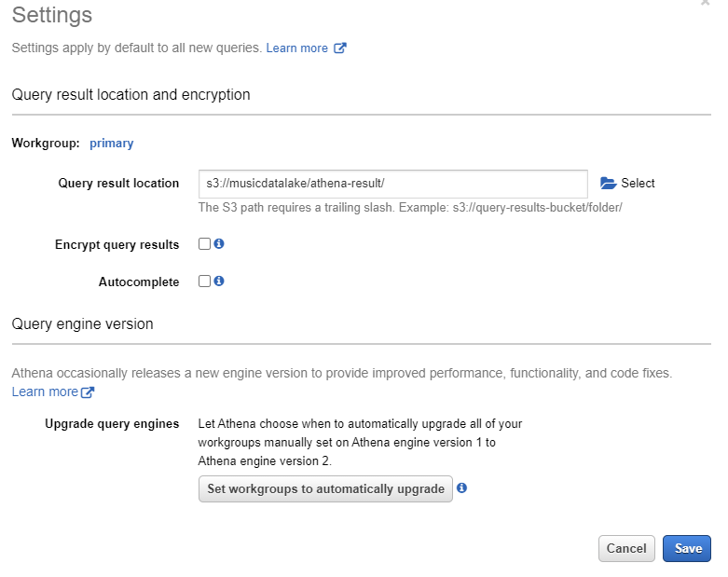
Task: Enable the Encrypt query results checkbox
Action: (204, 243)
